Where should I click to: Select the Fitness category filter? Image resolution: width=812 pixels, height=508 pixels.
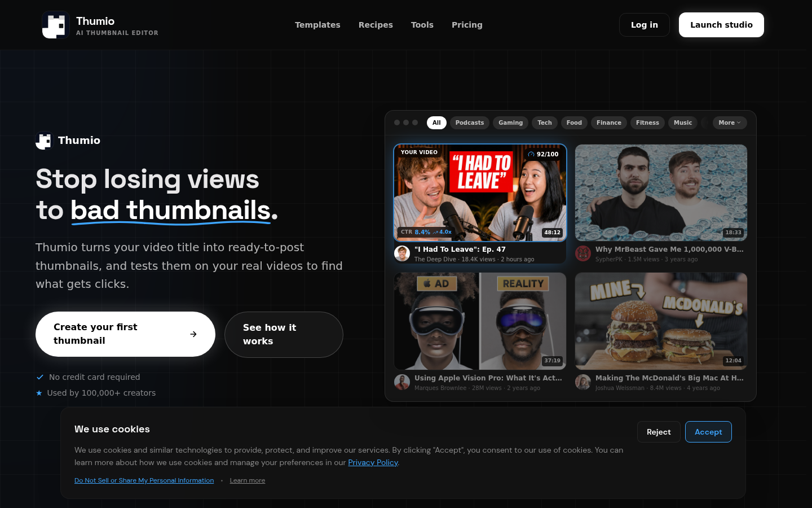pyautogui.click(x=647, y=122)
